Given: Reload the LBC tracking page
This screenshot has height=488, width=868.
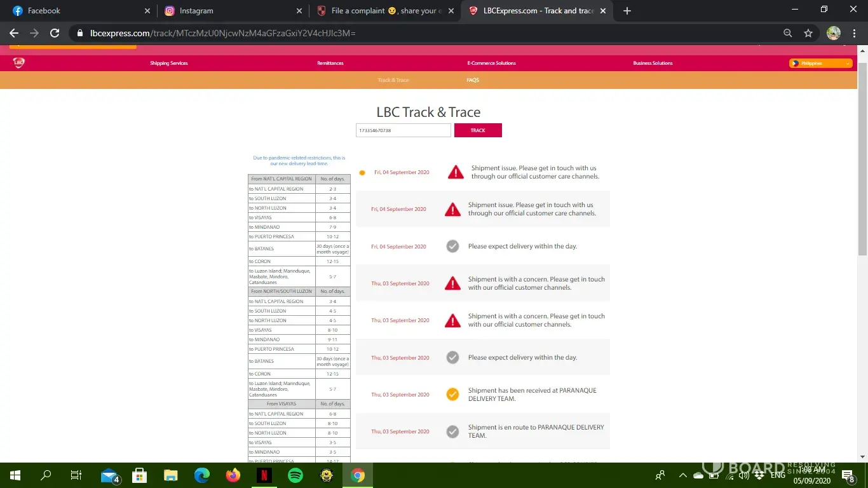Looking at the screenshot, I should pyautogui.click(x=55, y=33).
